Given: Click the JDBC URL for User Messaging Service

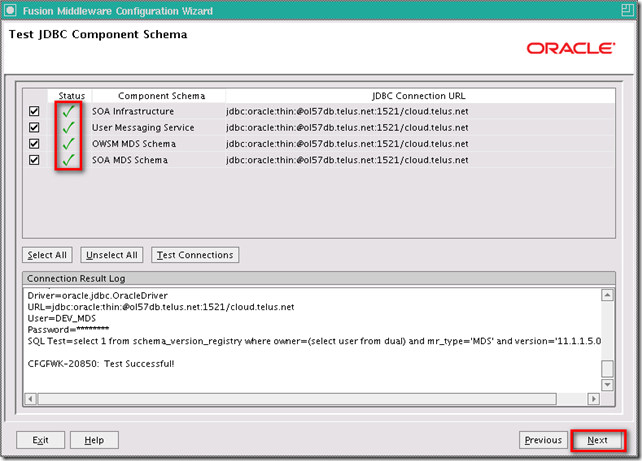Looking at the screenshot, I should [347, 128].
